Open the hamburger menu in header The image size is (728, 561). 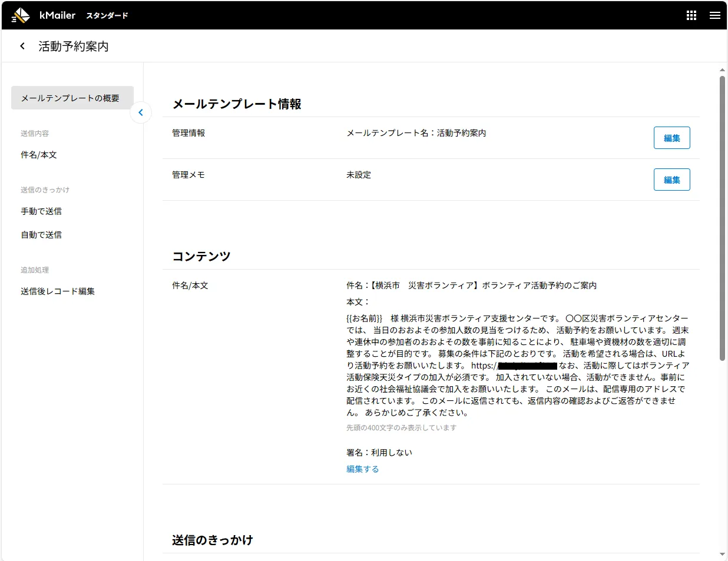pos(714,15)
